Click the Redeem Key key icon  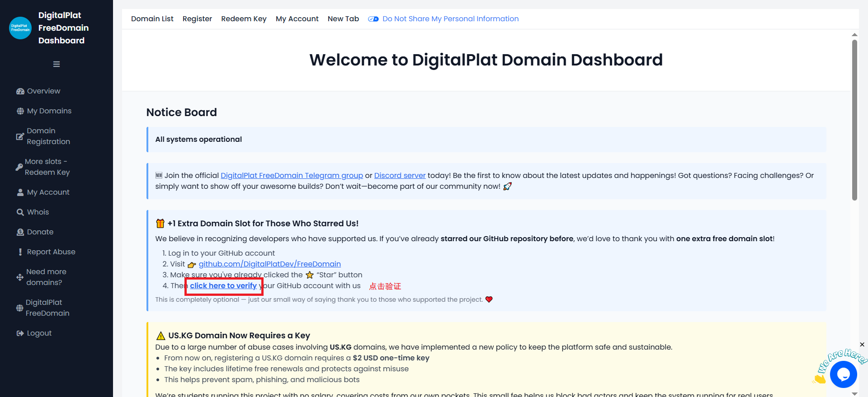pos(19,167)
